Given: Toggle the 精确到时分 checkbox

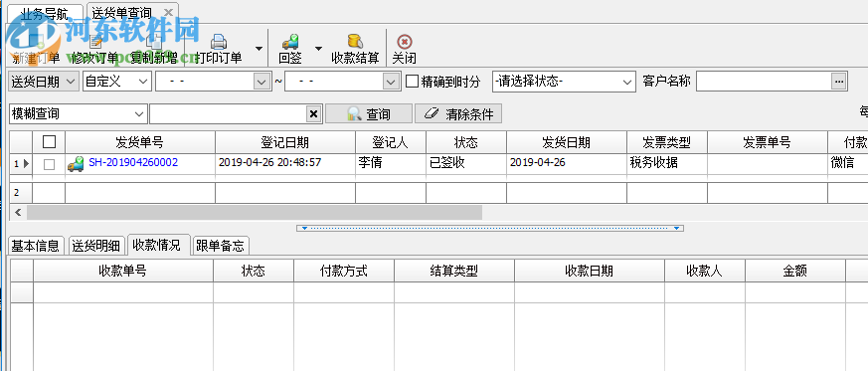Looking at the screenshot, I should point(412,82).
